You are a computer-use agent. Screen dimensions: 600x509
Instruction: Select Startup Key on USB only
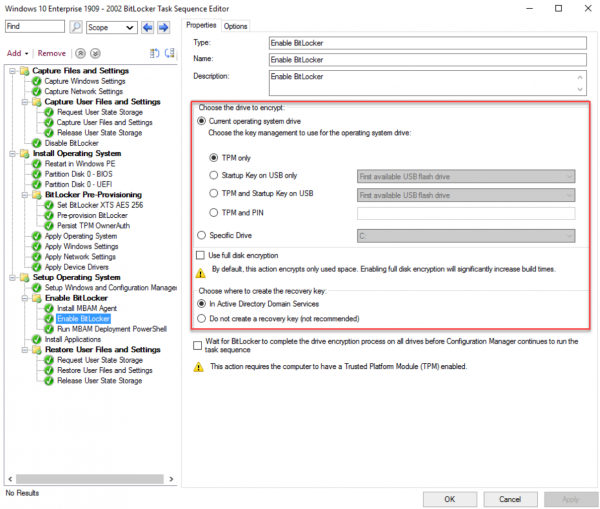214,175
